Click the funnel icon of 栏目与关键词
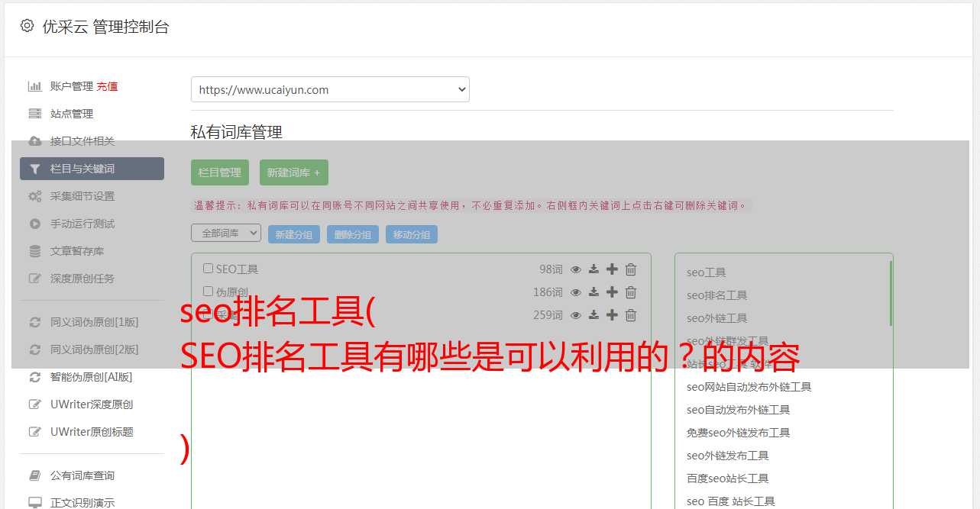This screenshot has width=980, height=509. (34, 169)
